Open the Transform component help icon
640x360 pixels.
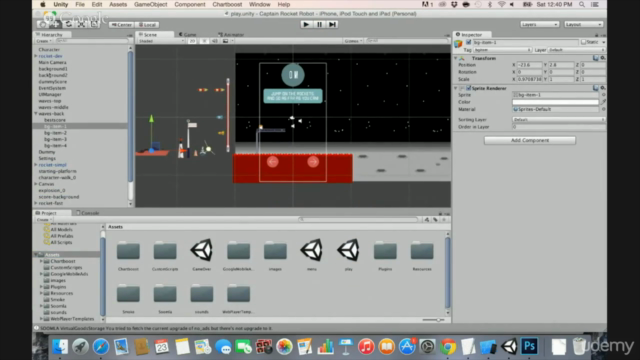596,58
